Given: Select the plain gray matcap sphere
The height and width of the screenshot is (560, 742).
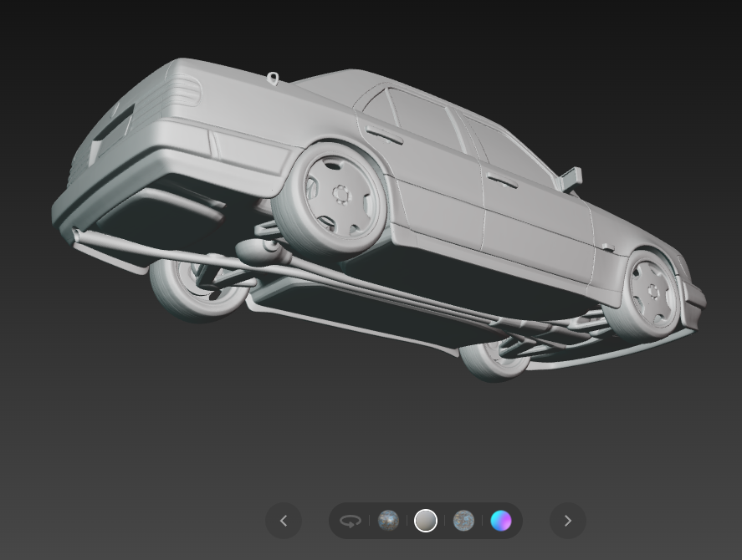Looking at the screenshot, I should point(426,521).
